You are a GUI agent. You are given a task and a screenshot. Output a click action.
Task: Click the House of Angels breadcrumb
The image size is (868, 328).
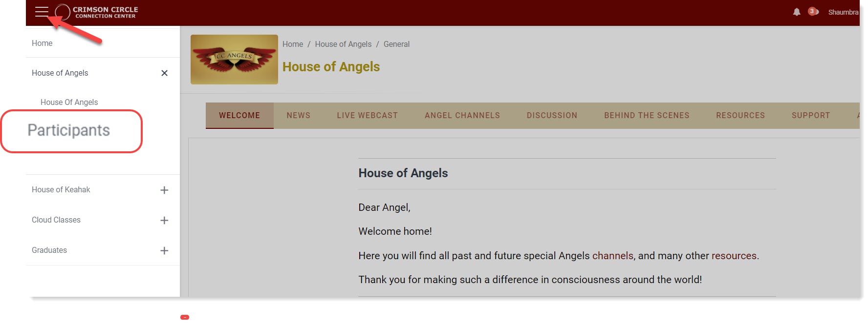[343, 44]
